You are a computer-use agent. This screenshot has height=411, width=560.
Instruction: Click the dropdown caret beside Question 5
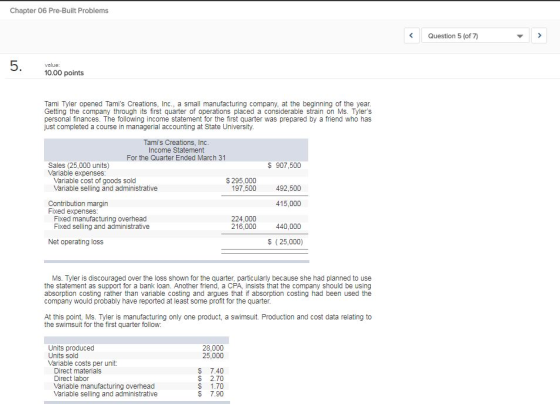tap(520, 36)
